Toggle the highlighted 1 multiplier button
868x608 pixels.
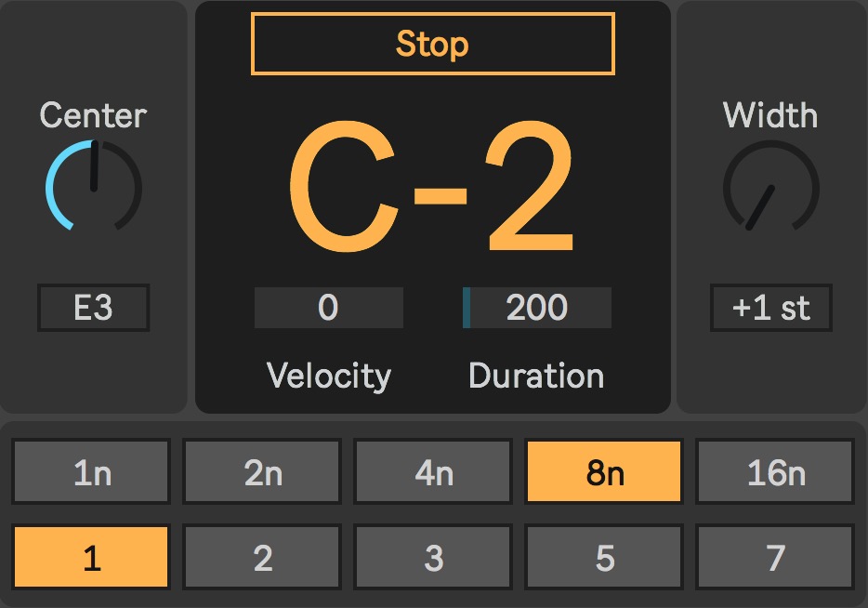coord(92,558)
